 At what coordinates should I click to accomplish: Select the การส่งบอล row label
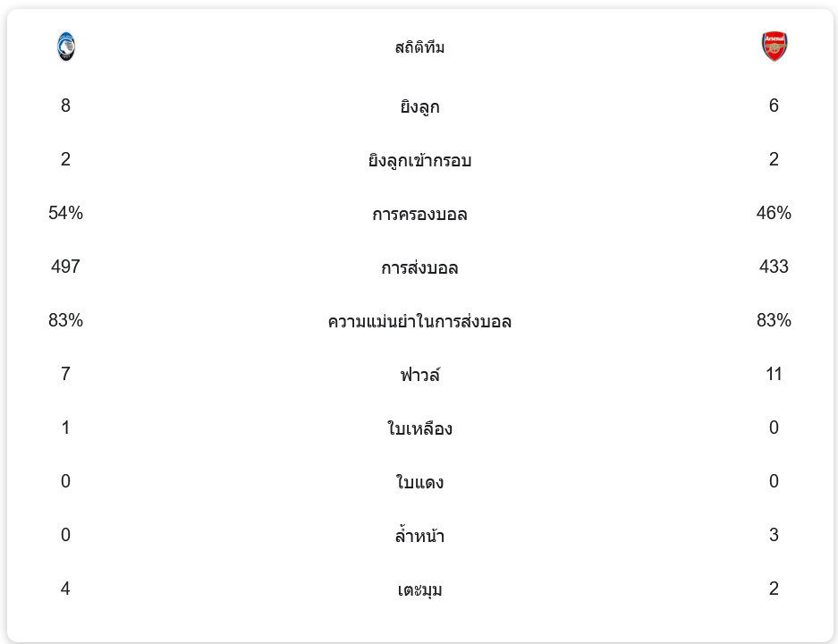point(419,268)
